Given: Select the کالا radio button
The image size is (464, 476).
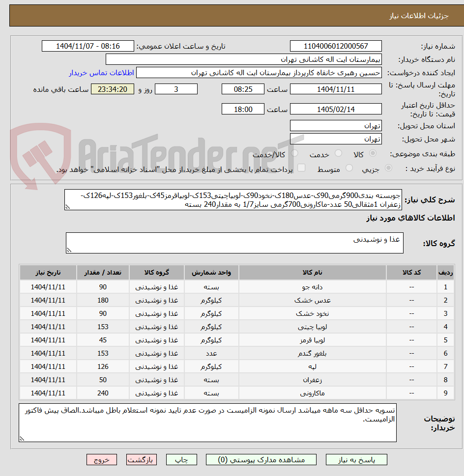Looking at the screenshot, I should 373,154.
